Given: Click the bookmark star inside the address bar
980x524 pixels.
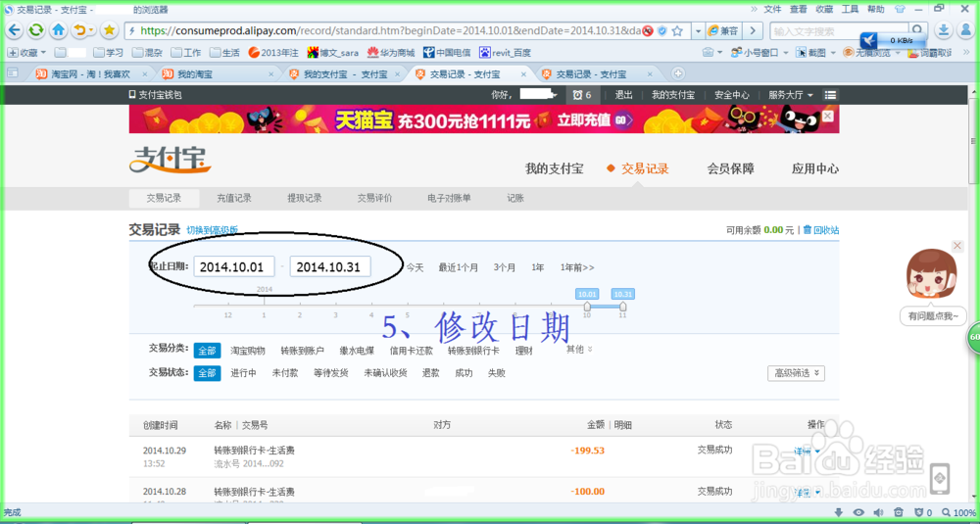Looking at the screenshot, I should tap(675, 30).
